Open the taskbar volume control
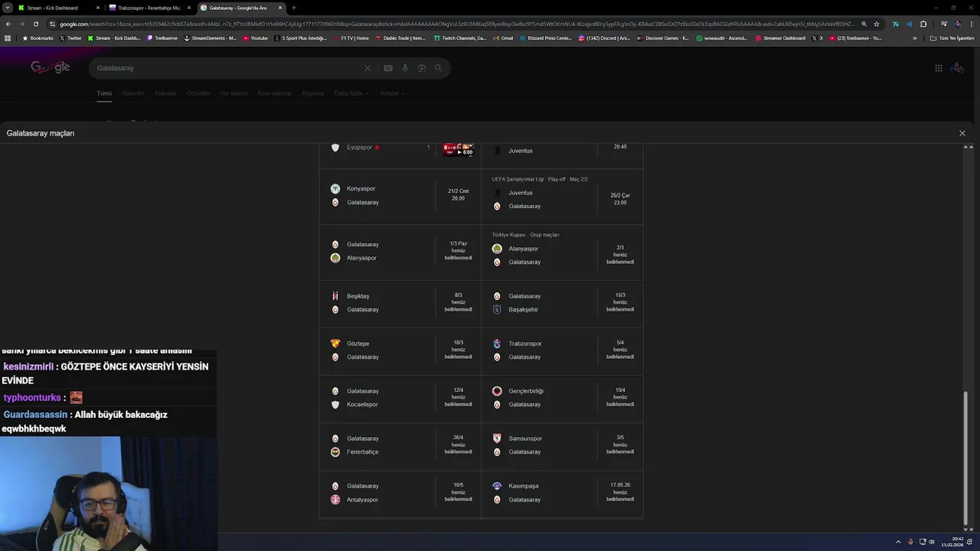Viewport: 980px width, 551px height. coord(932,542)
